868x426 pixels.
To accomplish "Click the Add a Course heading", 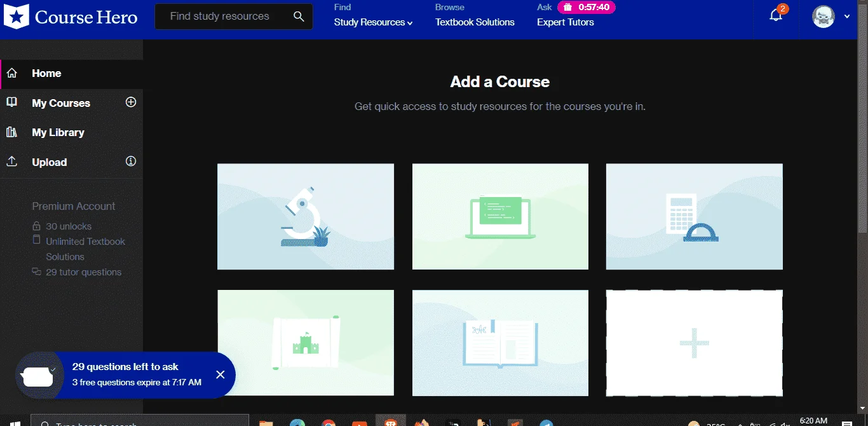I will click(500, 81).
